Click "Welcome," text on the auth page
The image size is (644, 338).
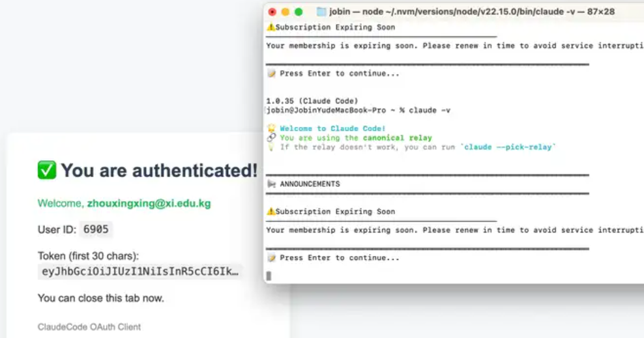[x=60, y=203]
